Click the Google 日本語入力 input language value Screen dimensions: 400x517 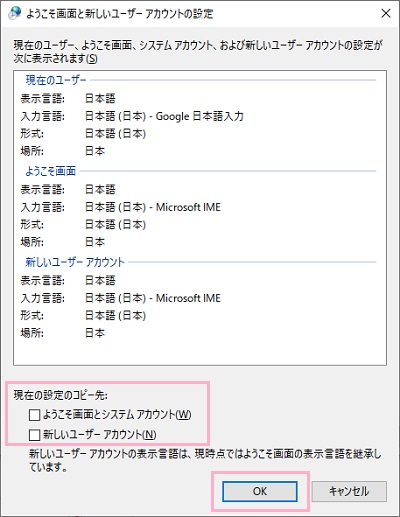coord(164,116)
